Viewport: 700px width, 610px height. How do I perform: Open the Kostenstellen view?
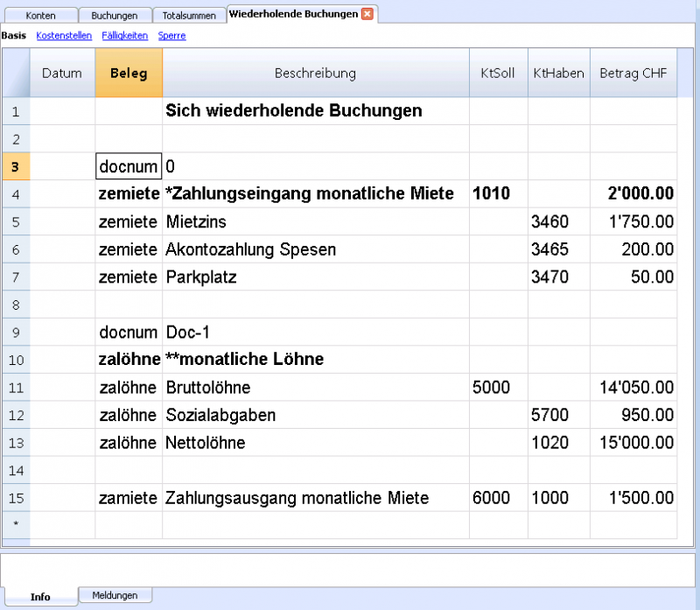[63, 36]
